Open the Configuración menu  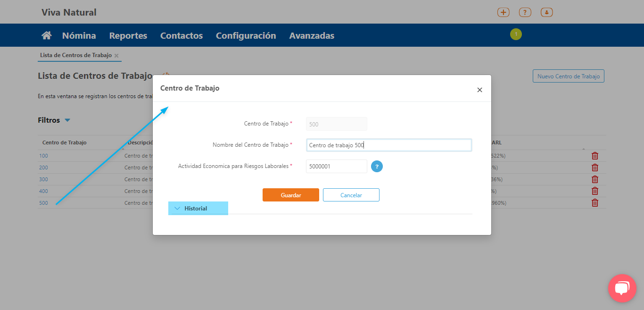246,35
